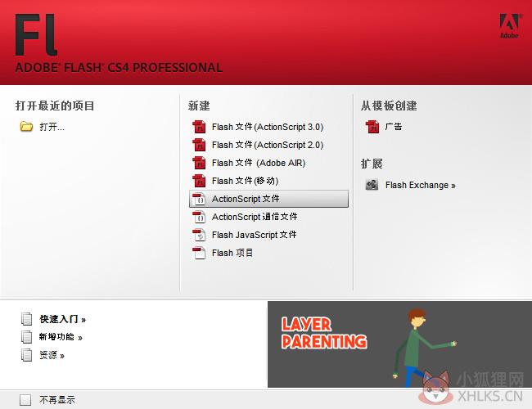Click the icon for Flash 文件 (移动)
Screen dimensions: 532x409
tap(199, 181)
